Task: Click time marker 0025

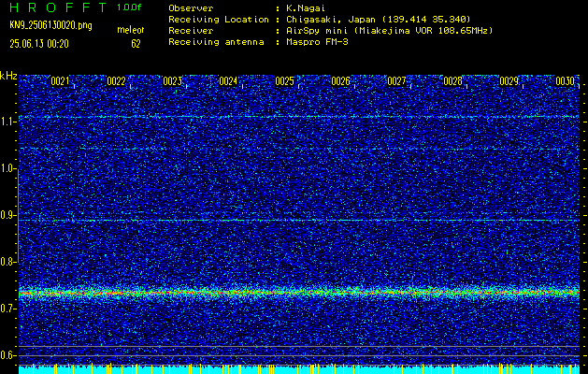Action: coord(284,81)
